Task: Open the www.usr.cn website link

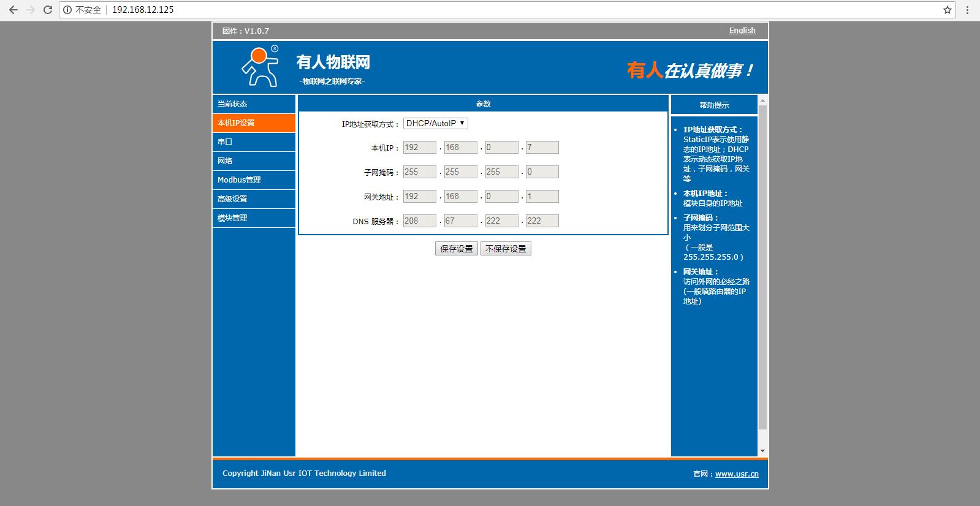Action: pyautogui.click(x=736, y=474)
